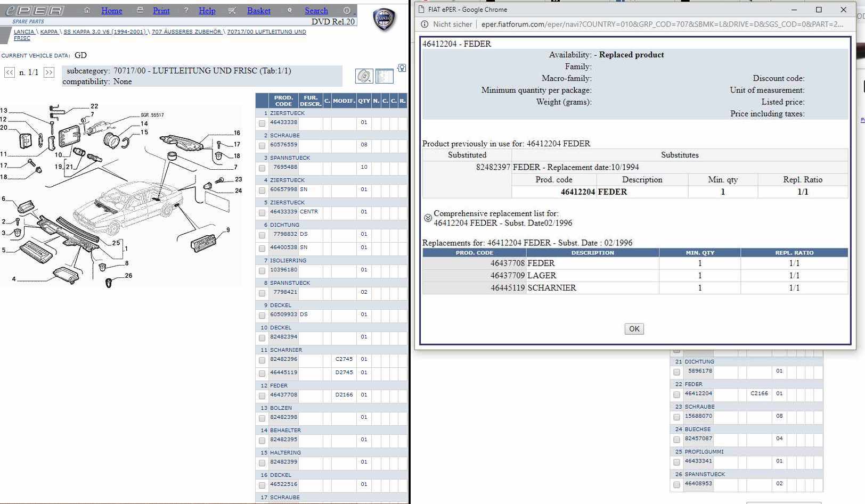Check the box for part 7695488
Screen dimensions: 865x504
(262, 168)
